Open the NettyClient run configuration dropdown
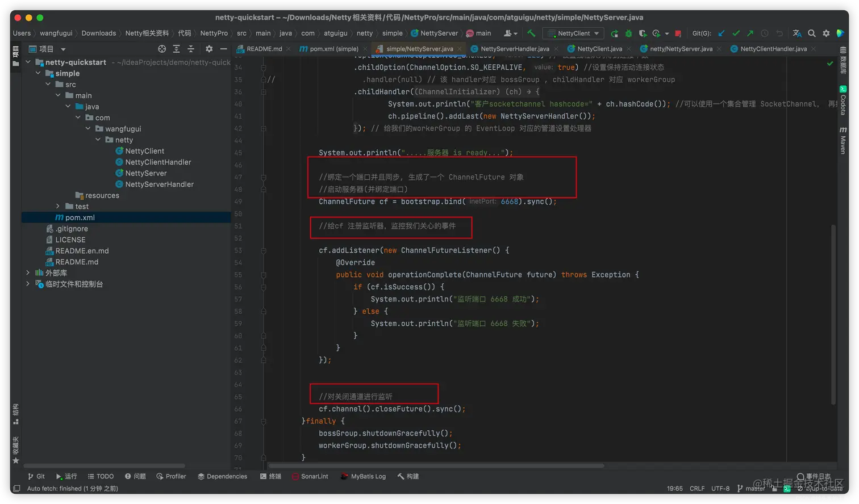 point(574,33)
